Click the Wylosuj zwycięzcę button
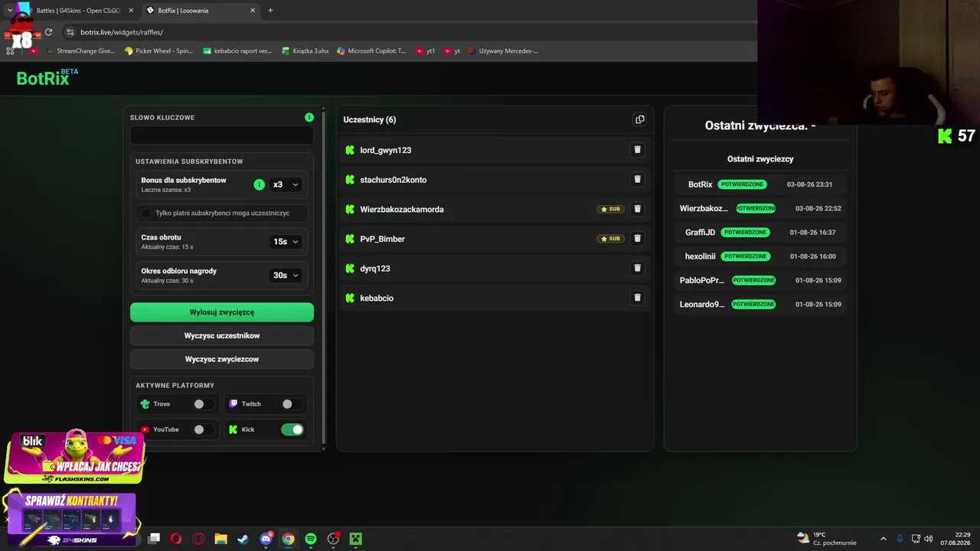Screen dimensions: 980x551 [x=222, y=312]
